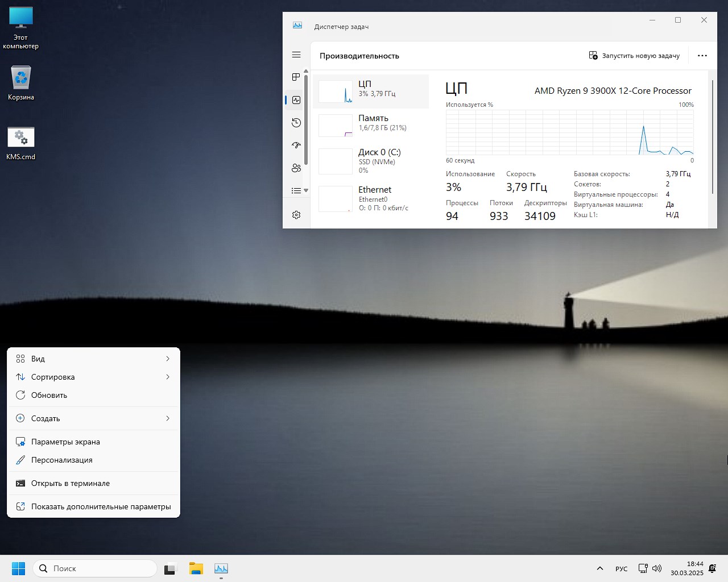
Task: Click Потоки value 933
Action: (499, 216)
